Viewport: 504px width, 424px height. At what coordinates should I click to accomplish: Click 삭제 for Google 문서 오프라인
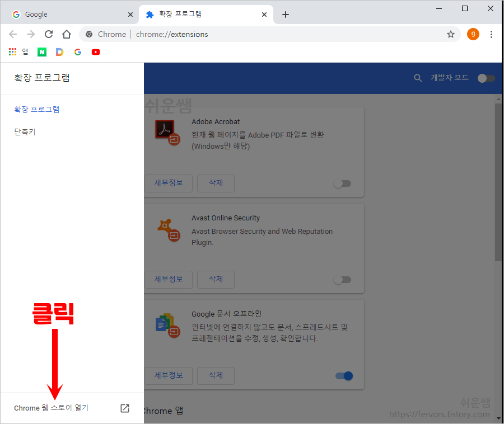[216, 375]
